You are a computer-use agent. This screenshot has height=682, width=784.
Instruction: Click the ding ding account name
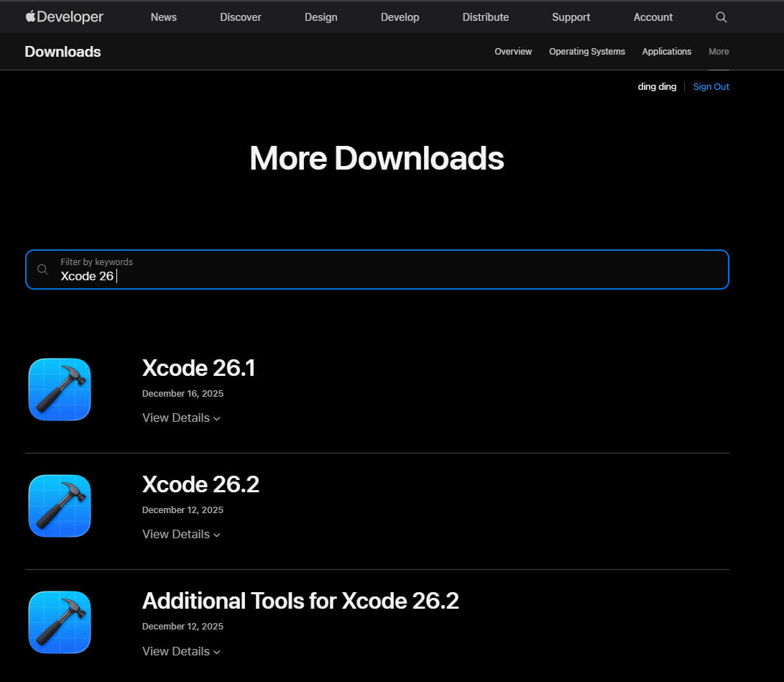coord(657,86)
